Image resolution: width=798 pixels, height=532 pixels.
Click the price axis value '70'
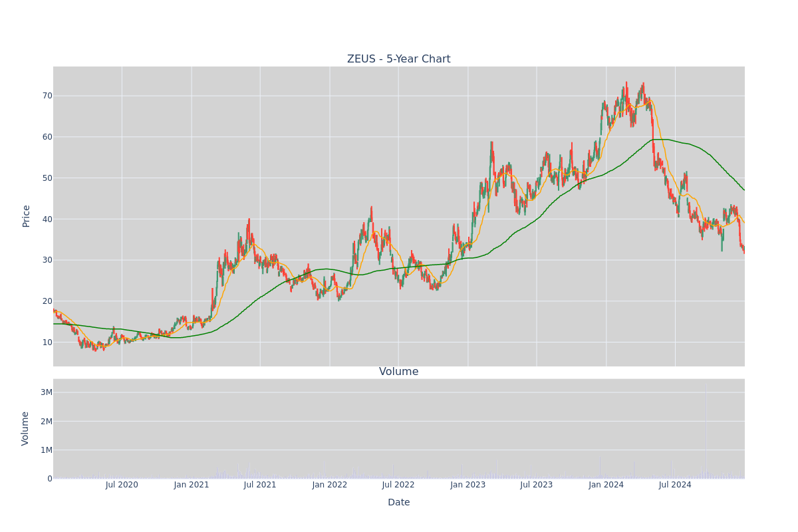pos(47,96)
